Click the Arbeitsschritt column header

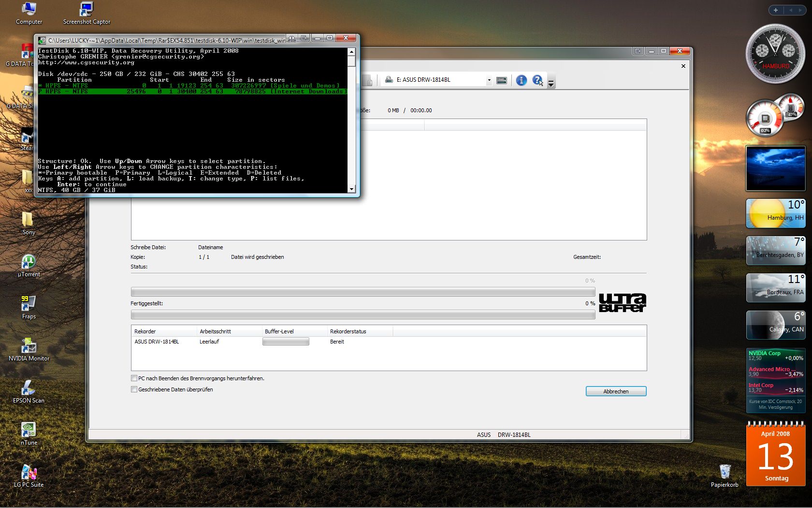(x=229, y=331)
